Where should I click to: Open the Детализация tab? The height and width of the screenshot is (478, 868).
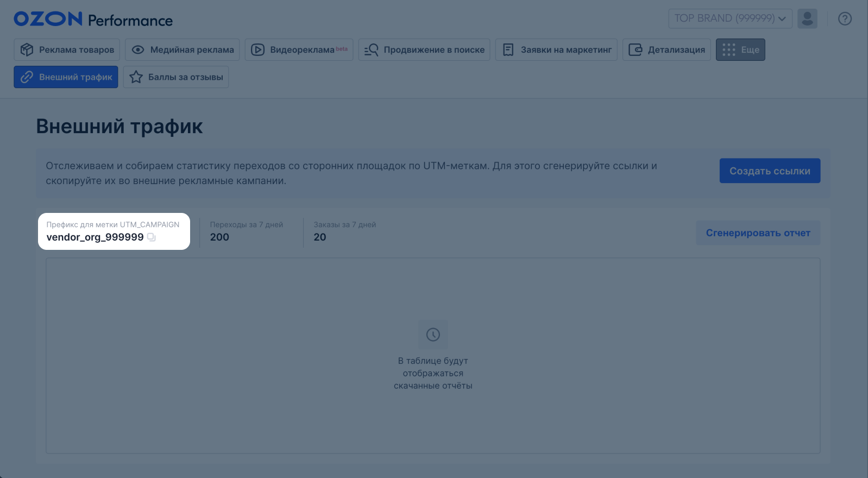coord(666,49)
